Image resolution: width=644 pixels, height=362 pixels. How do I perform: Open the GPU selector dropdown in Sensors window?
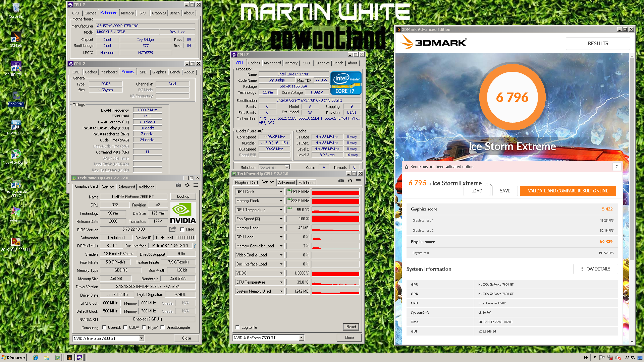pyautogui.click(x=301, y=338)
